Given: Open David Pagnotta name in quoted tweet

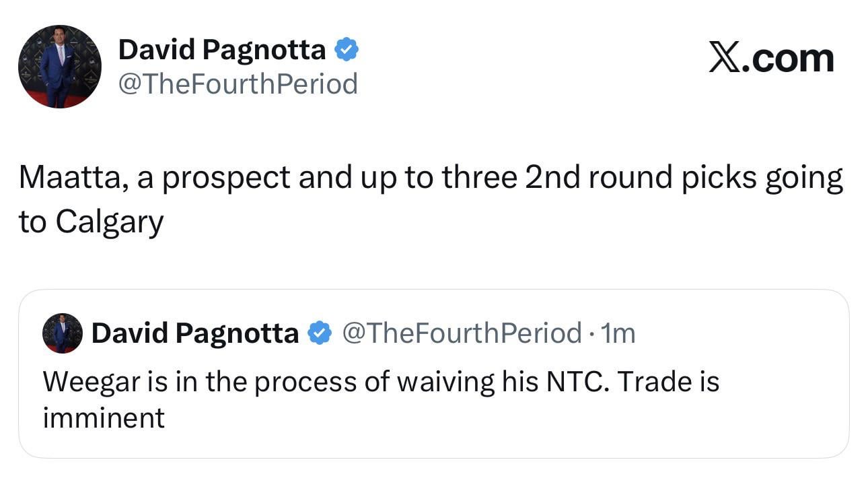Looking at the screenshot, I should pos(195,333).
